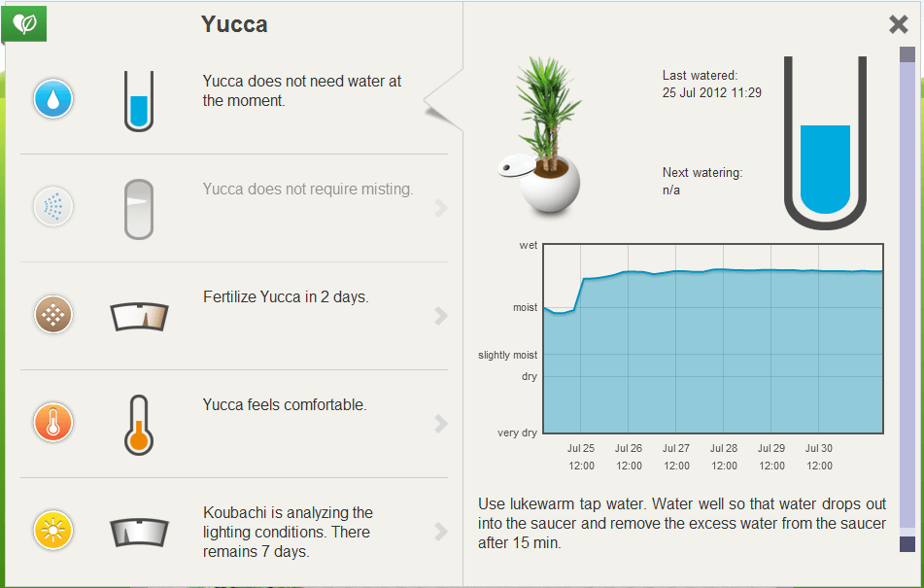Open the 'Fertilize Yucca in 2 days' item
This screenshot has width=924, height=588.
[234, 316]
